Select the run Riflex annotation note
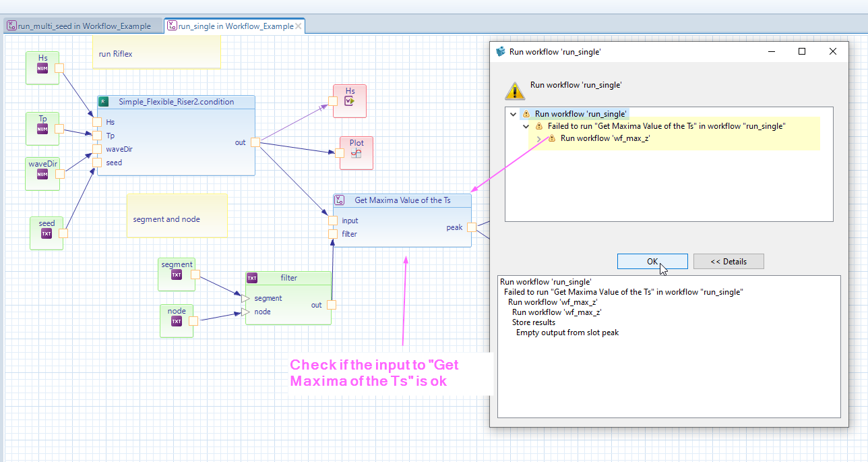 pyautogui.click(x=156, y=54)
